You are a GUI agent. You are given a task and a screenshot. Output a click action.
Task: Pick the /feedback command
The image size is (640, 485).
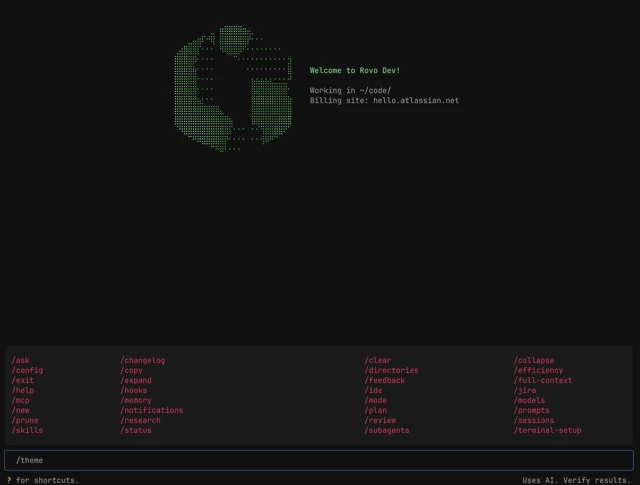(x=384, y=380)
